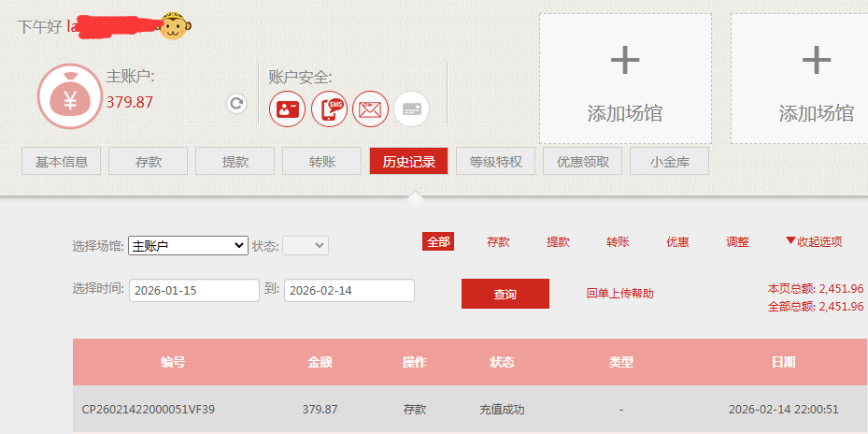Open the 等级特权 tab
868x434 pixels.
(x=496, y=162)
